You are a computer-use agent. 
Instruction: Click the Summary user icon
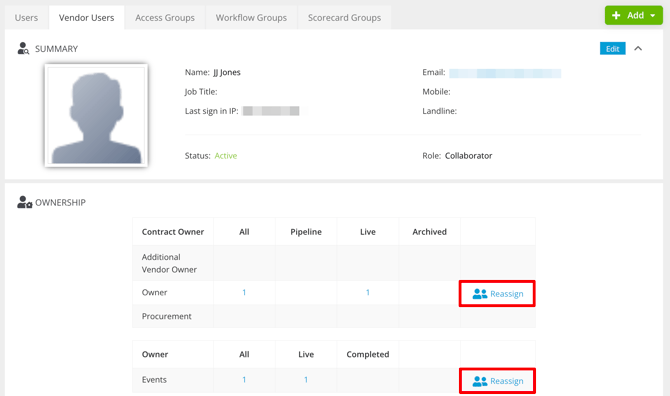23,48
